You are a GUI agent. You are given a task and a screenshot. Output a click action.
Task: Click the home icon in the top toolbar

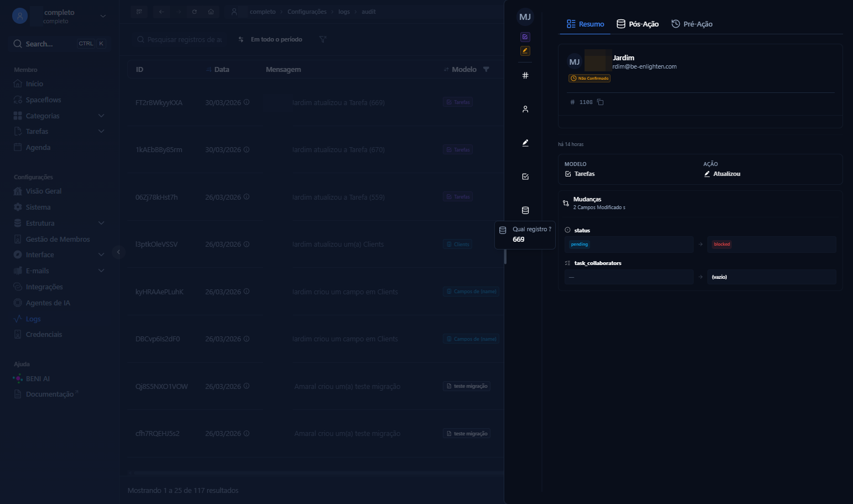211,12
